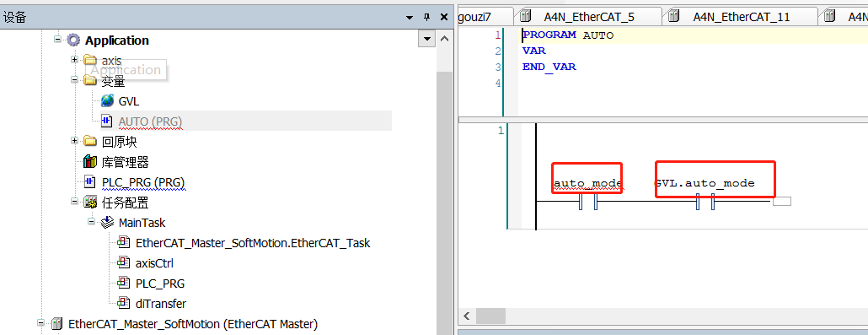Click the AUTO (PRG) program icon

107,121
